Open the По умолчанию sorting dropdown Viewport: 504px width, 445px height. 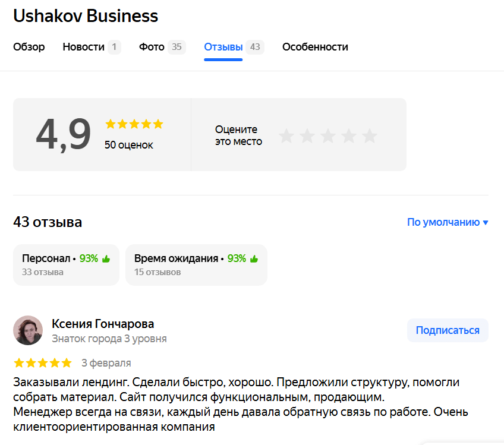(443, 222)
